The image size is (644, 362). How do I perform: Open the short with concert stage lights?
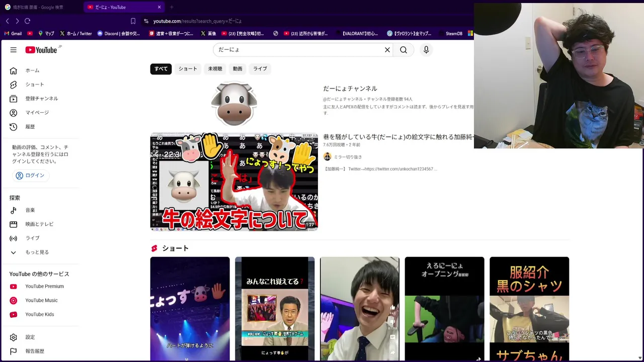190,309
